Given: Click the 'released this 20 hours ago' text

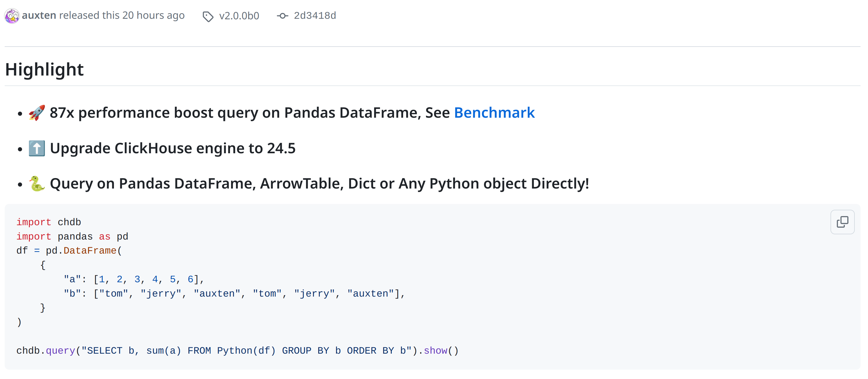Looking at the screenshot, I should click(x=122, y=15).
